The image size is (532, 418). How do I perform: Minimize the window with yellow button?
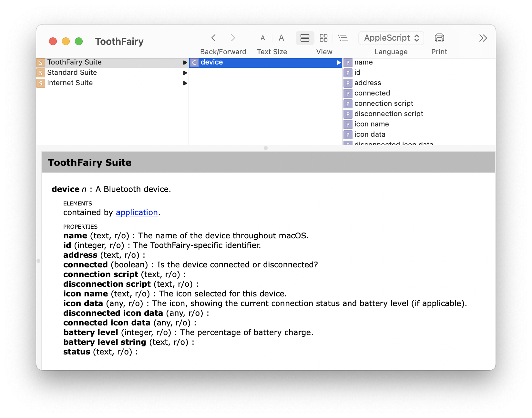(66, 41)
